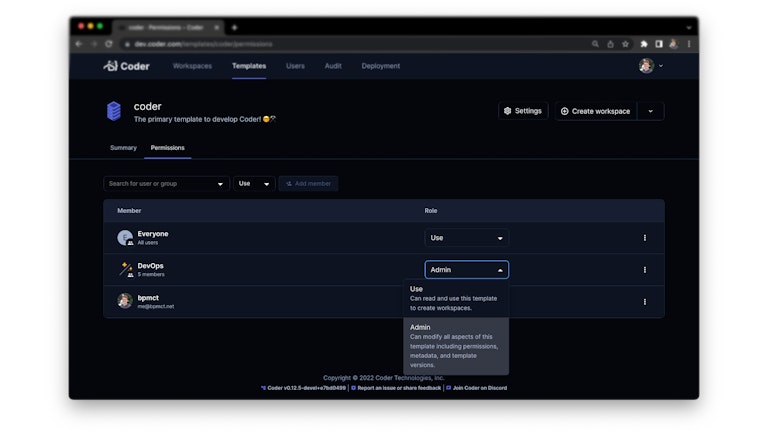Screen dimensions: 768x432
Task: Open the Workspaces nav item
Action: [x=192, y=66]
